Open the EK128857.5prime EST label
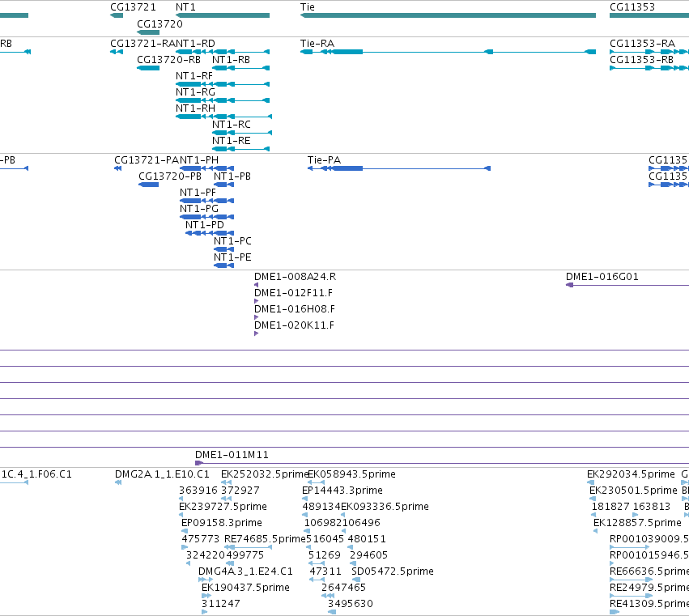The width and height of the screenshot is (689, 616). coord(637,523)
